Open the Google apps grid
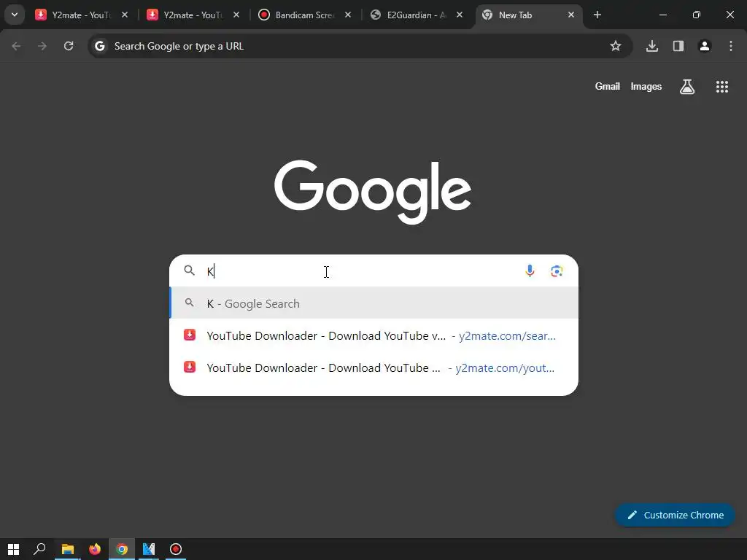This screenshot has width=747, height=560. pos(722,87)
